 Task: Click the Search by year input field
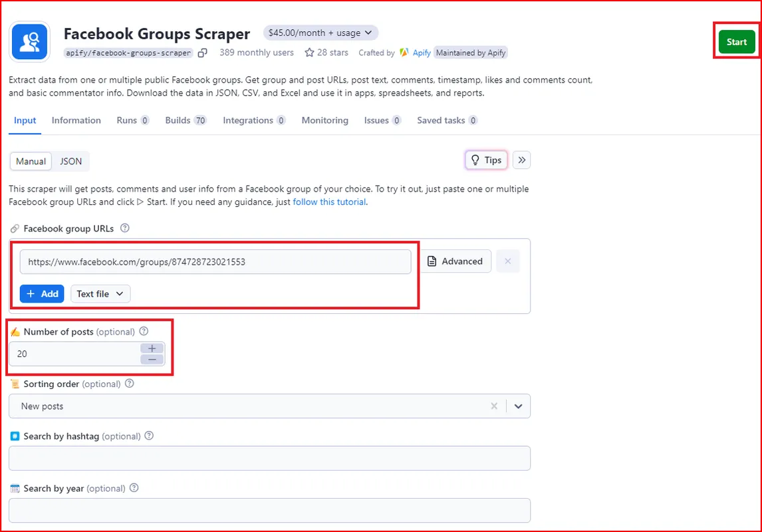pos(270,510)
